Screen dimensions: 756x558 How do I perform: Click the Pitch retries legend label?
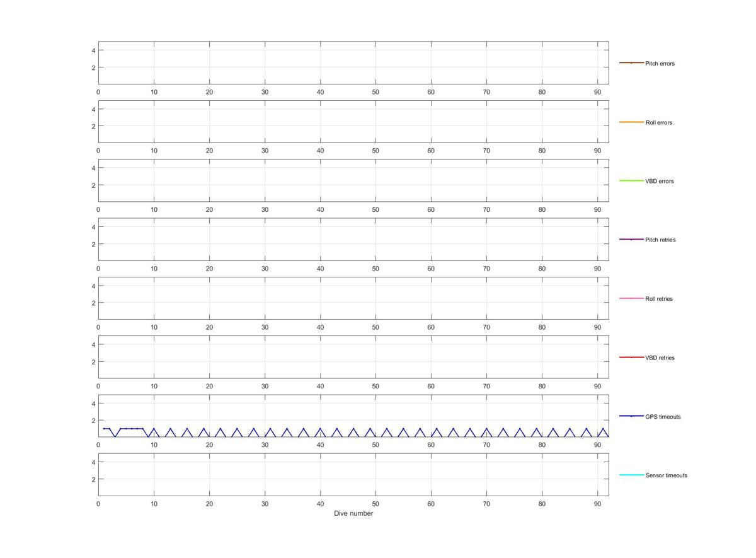(x=660, y=240)
